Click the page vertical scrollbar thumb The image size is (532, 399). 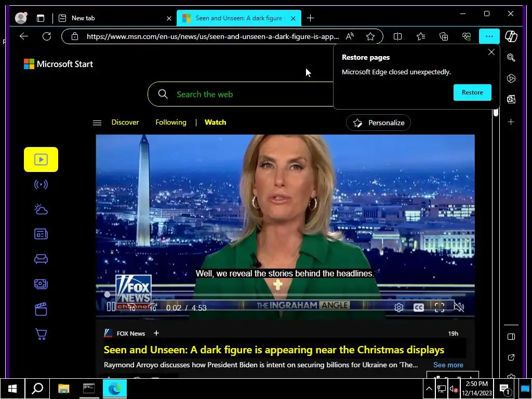(x=496, y=112)
